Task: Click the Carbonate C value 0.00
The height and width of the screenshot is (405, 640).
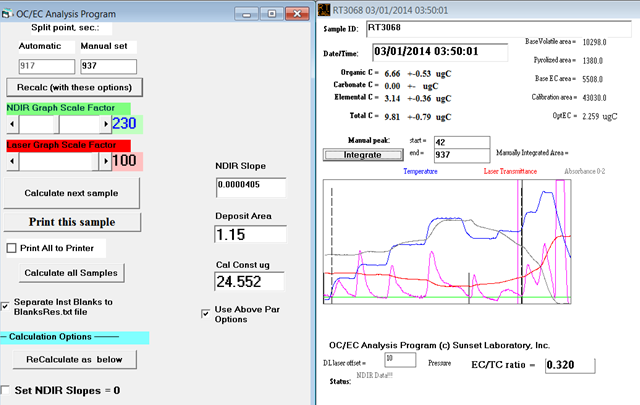Action: (392, 86)
